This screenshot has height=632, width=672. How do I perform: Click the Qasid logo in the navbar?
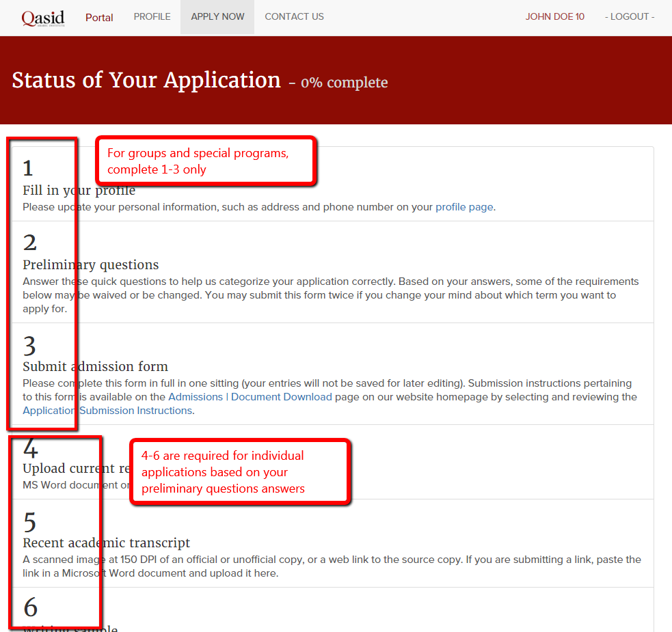[42, 17]
